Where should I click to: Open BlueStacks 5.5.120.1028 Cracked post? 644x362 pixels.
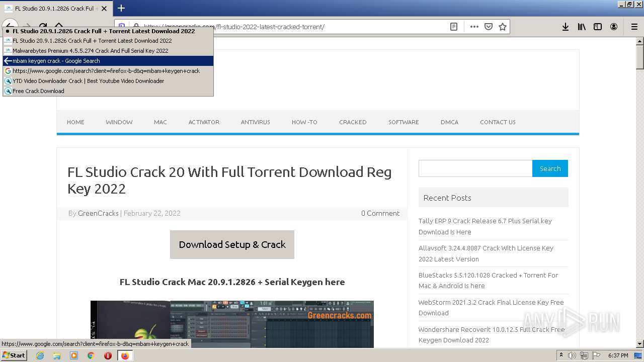488,281
